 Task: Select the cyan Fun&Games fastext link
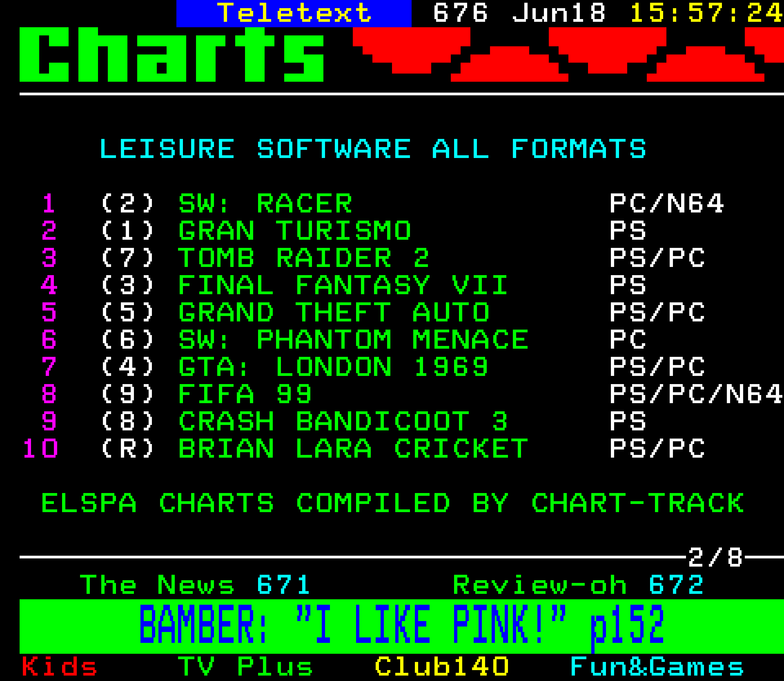pos(657,666)
